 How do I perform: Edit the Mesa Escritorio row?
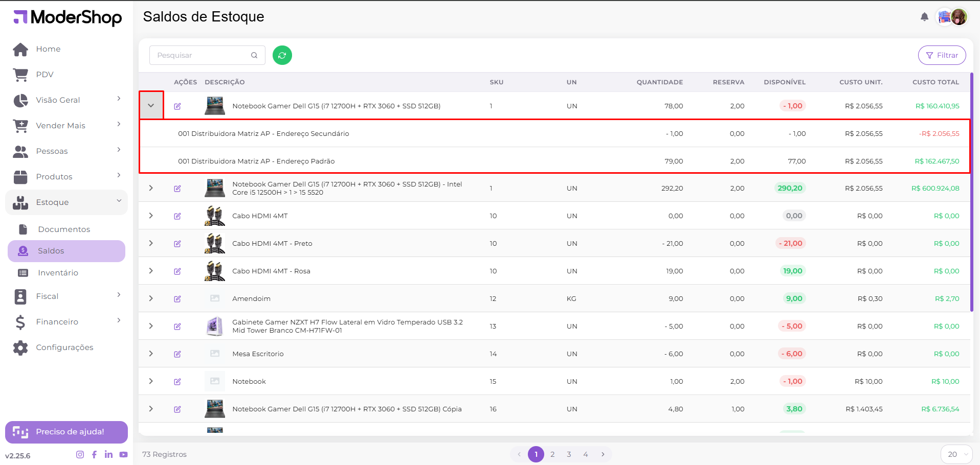tap(177, 354)
